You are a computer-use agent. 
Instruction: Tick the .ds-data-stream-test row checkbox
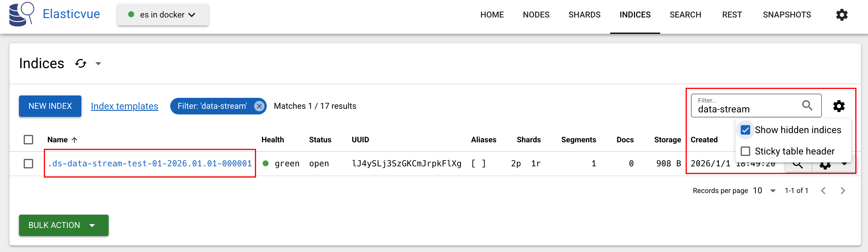tap(28, 164)
